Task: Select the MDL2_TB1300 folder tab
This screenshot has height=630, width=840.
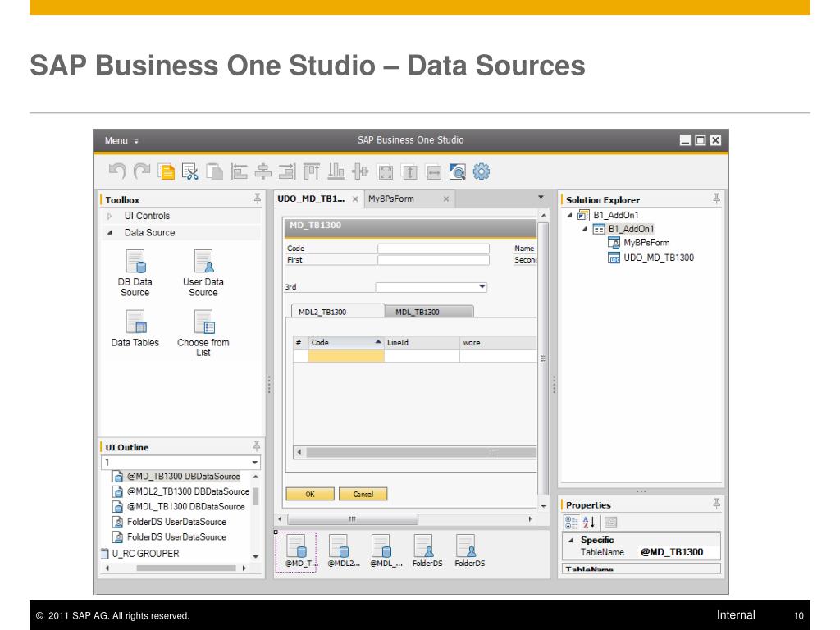Action: pos(337,311)
